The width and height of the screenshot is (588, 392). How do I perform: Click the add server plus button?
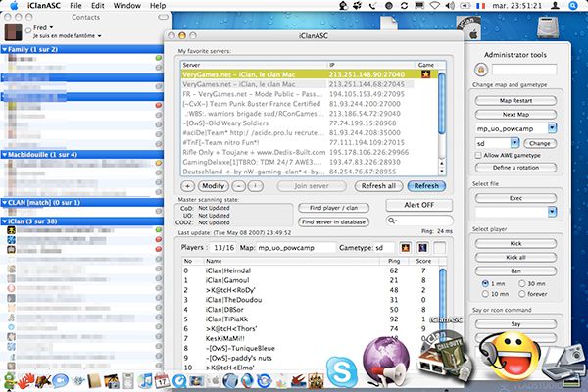187,186
